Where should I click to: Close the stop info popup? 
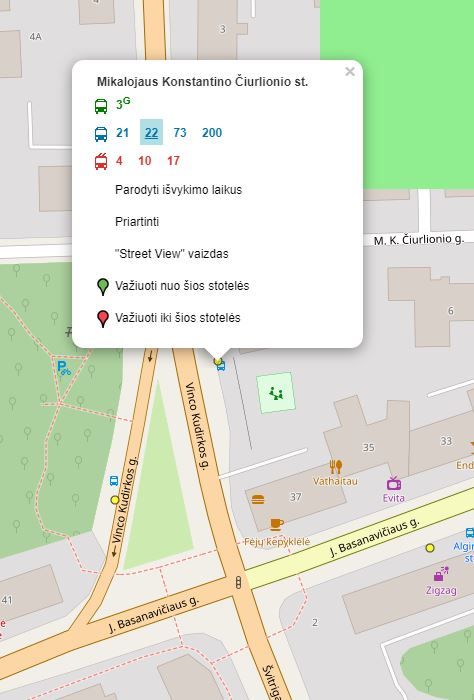point(350,71)
